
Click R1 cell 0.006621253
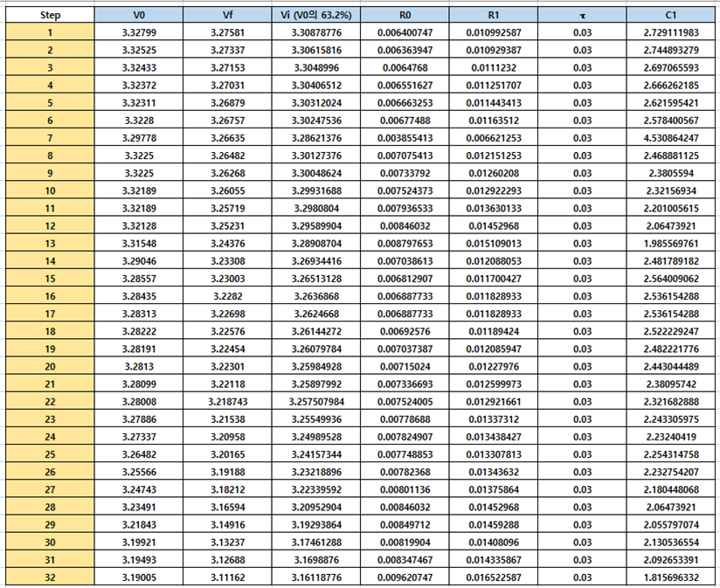click(x=493, y=138)
